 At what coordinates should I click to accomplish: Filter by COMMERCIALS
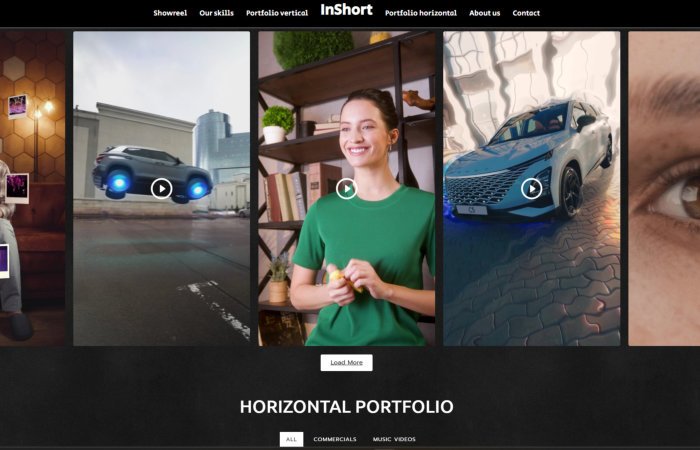click(x=335, y=439)
